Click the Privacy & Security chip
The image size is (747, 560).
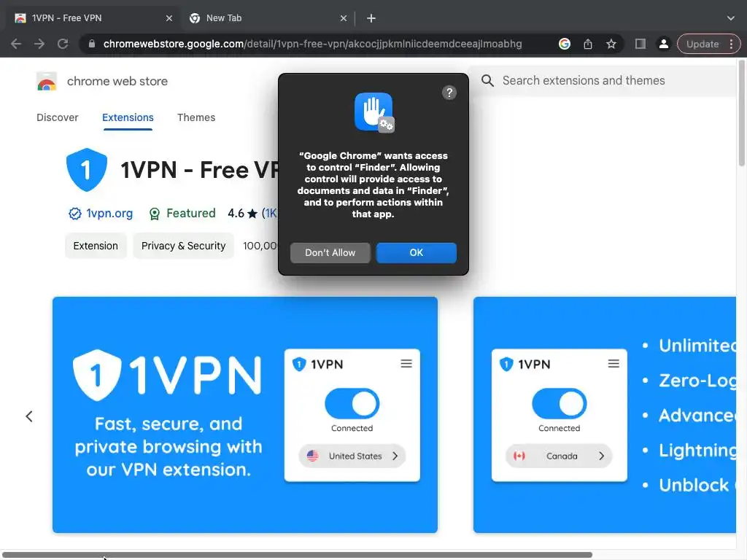click(183, 246)
